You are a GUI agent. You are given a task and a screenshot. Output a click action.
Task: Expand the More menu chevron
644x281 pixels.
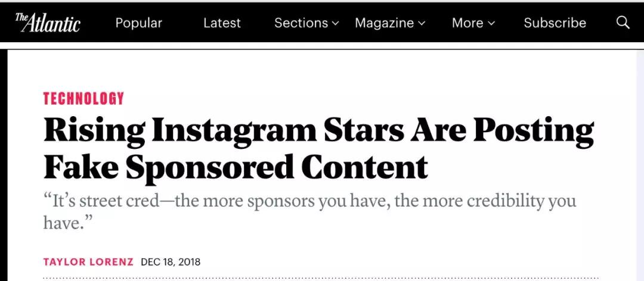(491, 23)
